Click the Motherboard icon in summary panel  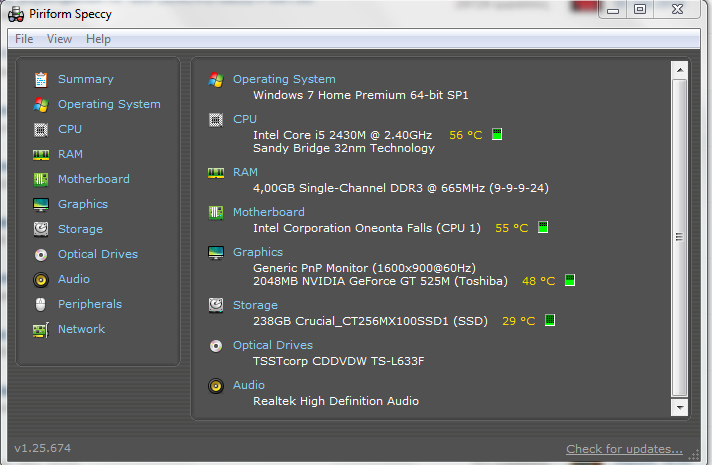(x=216, y=213)
